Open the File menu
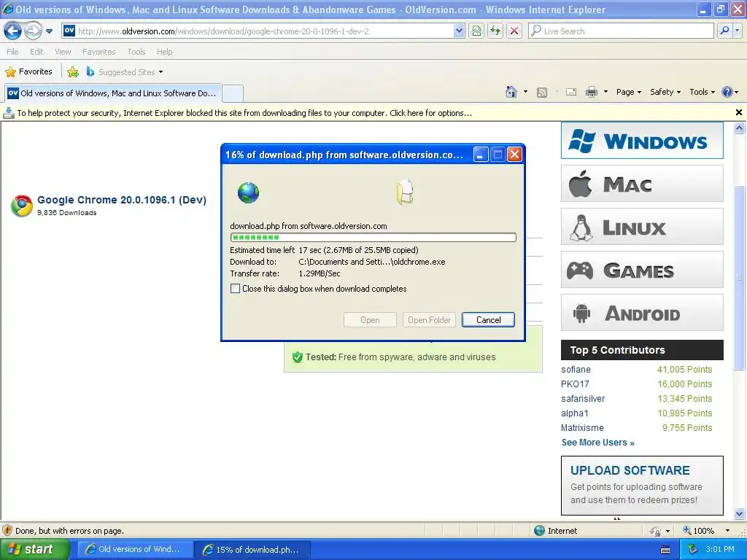This screenshot has height=560, width=747. (x=12, y=52)
